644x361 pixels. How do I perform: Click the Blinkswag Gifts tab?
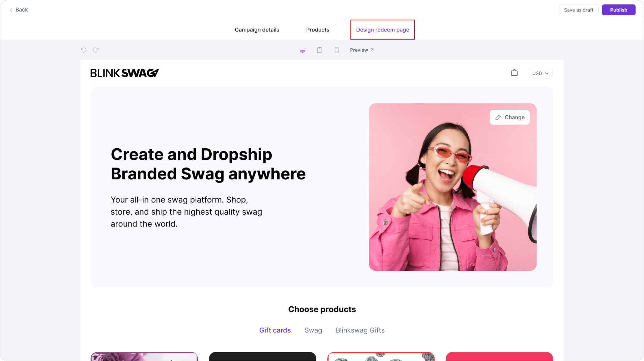[360, 330]
